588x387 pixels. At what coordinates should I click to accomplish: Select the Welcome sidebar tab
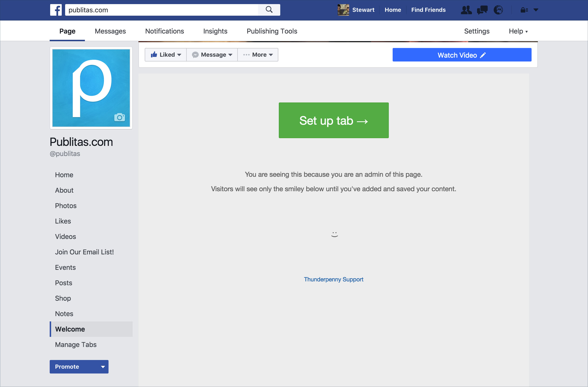tap(91, 329)
